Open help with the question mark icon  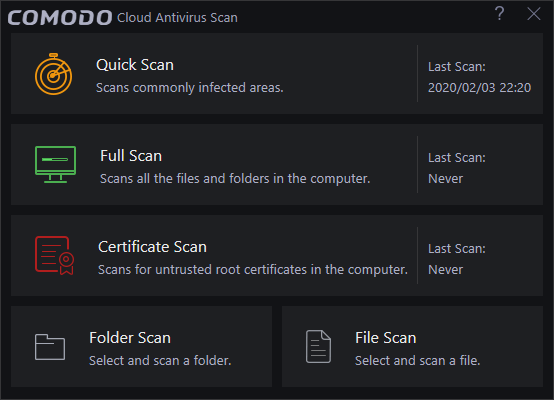(500, 14)
